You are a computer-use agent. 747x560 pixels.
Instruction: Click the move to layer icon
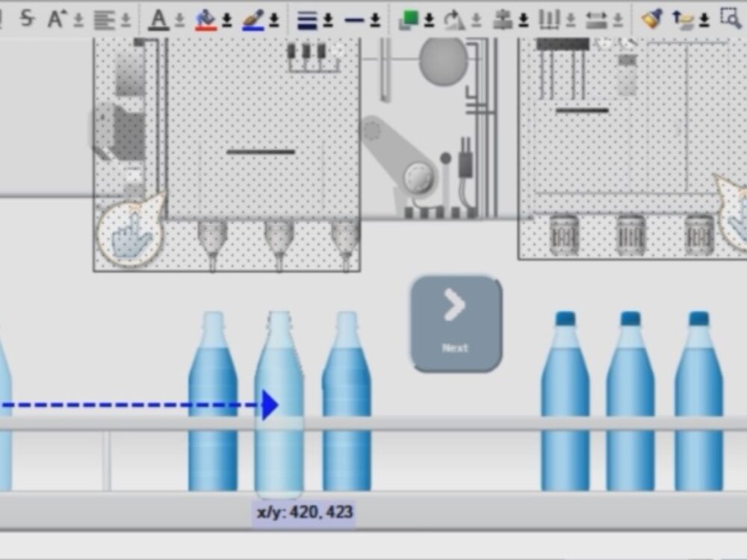pyautogui.click(x=683, y=20)
